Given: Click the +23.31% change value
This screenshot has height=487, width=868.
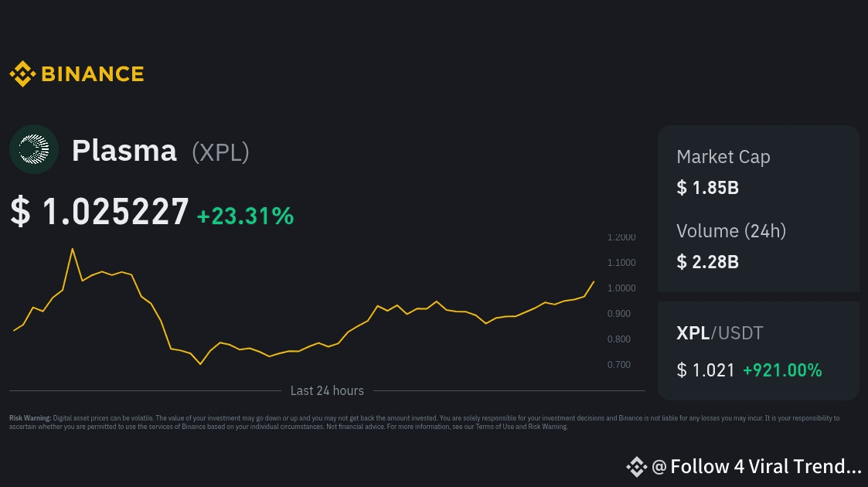Looking at the screenshot, I should [x=245, y=216].
